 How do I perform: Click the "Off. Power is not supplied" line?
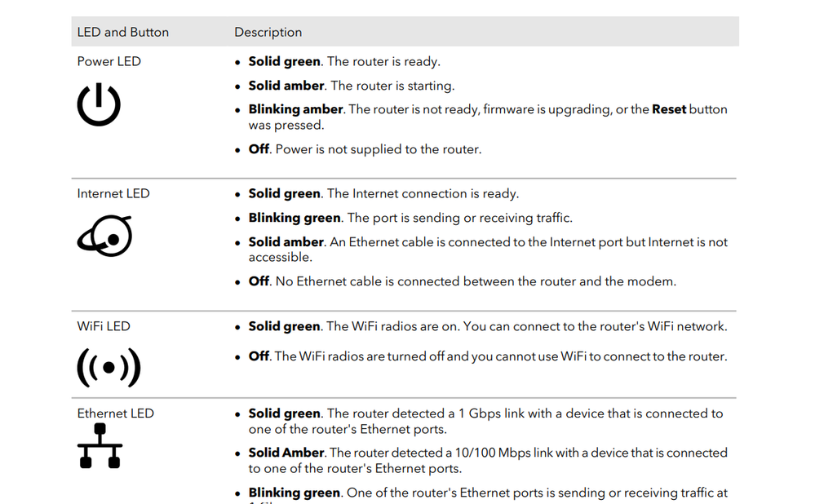click(x=365, y=149)
